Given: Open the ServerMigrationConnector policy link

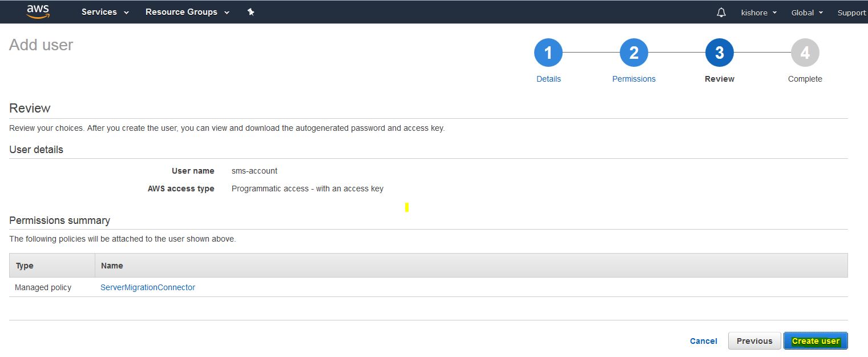Looking at the screenshot, I should tap(148, 287).
